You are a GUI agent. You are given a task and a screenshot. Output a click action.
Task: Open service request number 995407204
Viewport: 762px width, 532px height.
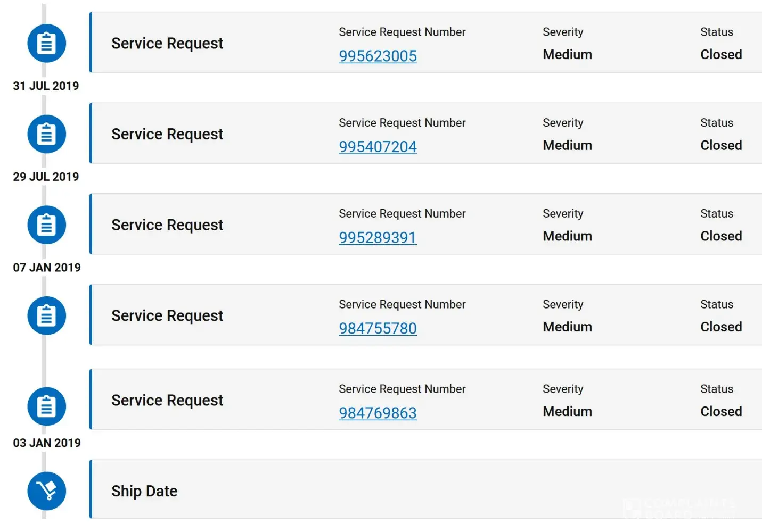pos(378,147)
